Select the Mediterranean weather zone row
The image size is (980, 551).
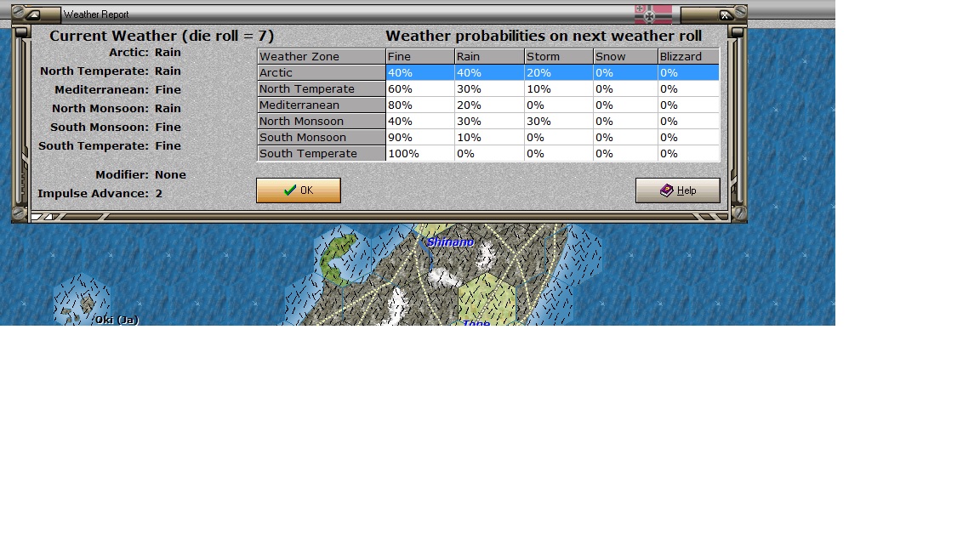pyautogui.click(x=321, y=105)
